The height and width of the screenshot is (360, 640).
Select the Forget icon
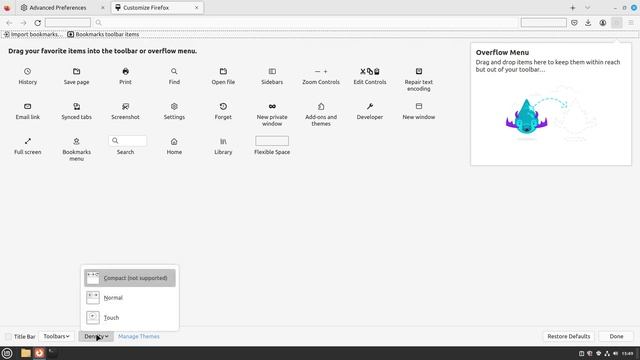(223, 107)
